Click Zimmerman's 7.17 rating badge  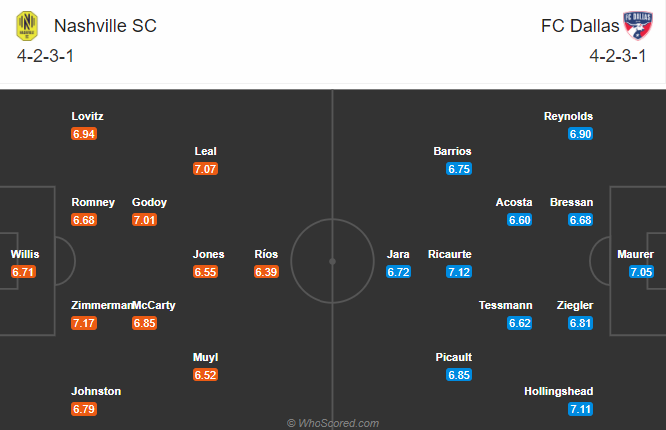click(84, 323)
